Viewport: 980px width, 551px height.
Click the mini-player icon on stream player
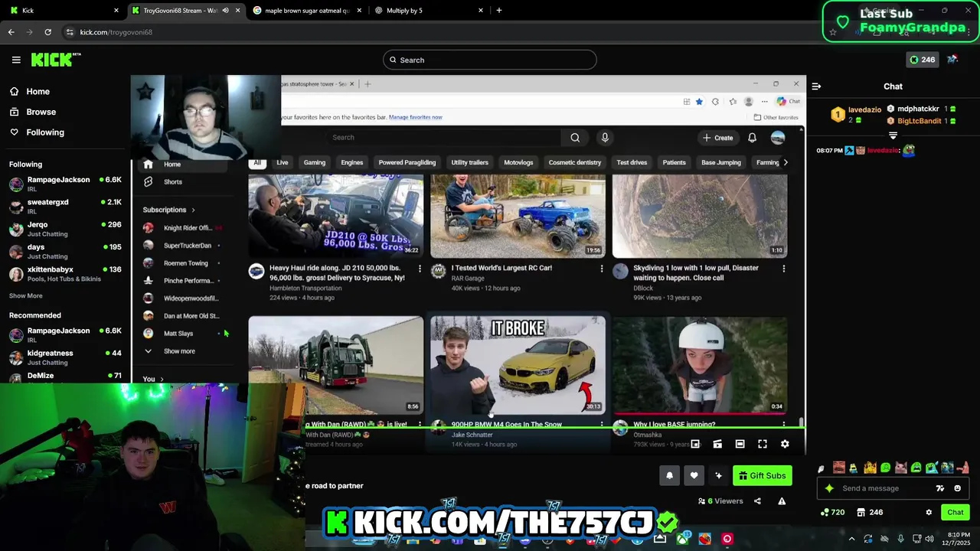[695, 444]
